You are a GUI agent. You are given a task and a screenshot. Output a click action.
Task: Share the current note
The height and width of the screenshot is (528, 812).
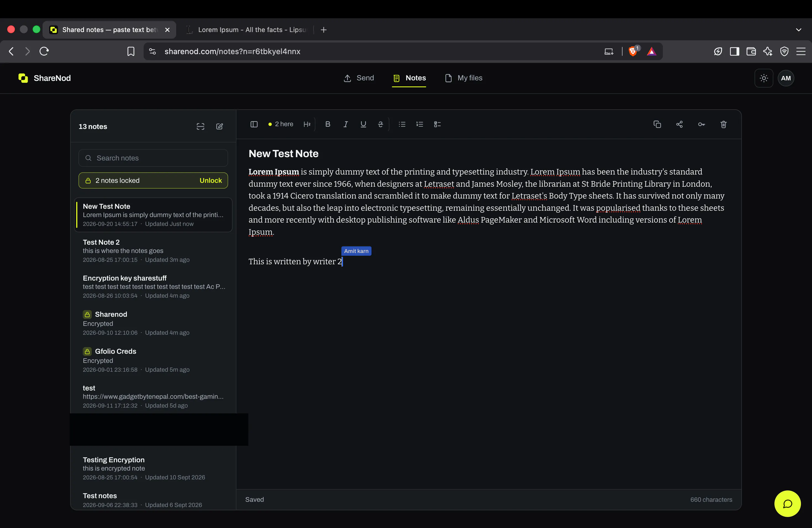[679, 124]
